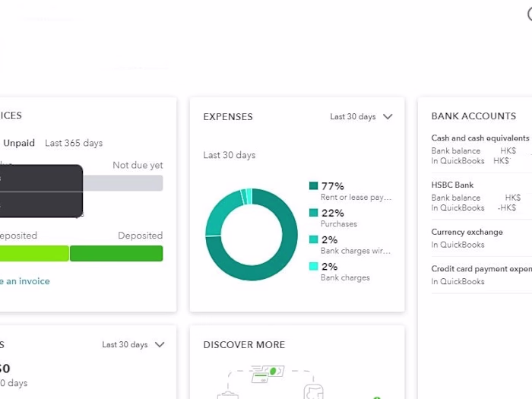This screenshot has height=399, width=532.
Task: Click the EXPENSES card heading
Action: (228, 117)
